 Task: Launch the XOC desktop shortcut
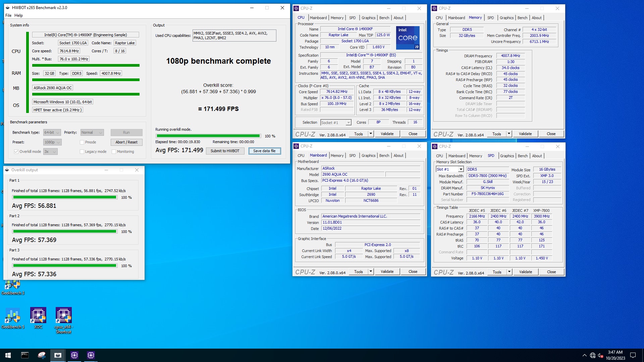[x=38, y=318]
